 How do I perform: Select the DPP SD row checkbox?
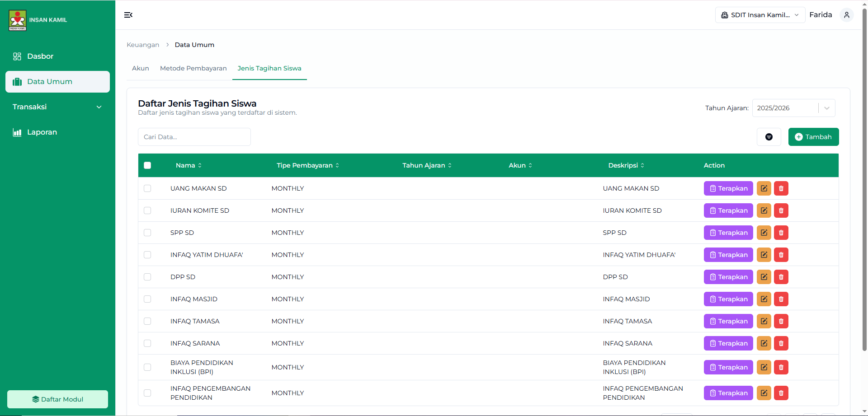pos(147,277)
